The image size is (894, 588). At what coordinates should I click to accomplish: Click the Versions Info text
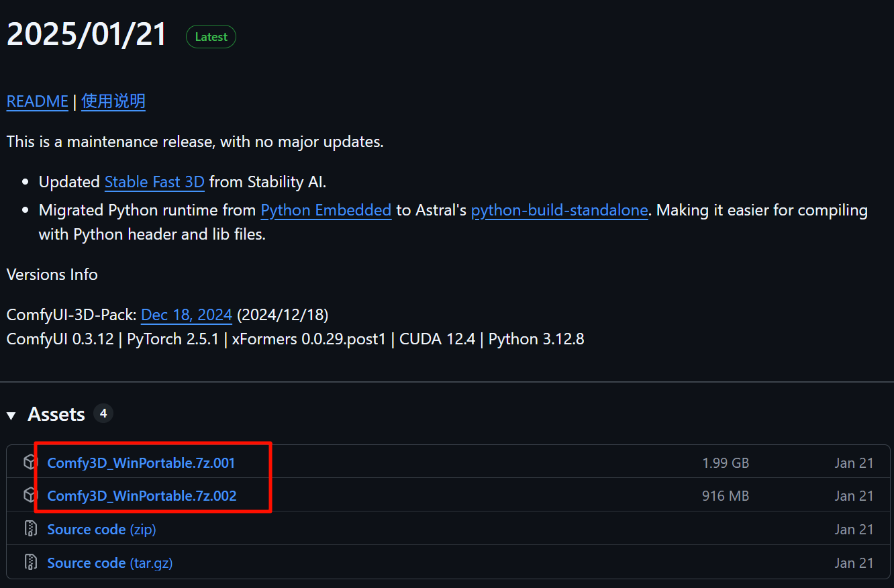click(x=52, y=275)
